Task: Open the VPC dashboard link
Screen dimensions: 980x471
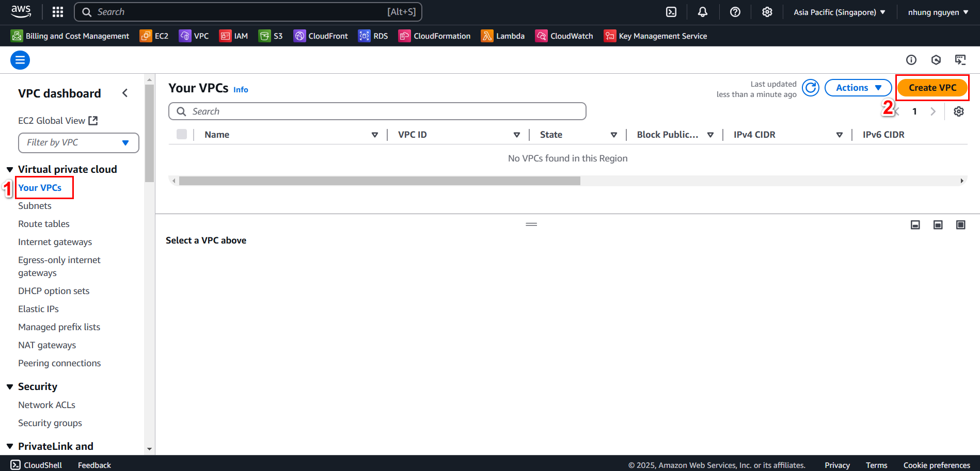Action: (x=59, y=93)
